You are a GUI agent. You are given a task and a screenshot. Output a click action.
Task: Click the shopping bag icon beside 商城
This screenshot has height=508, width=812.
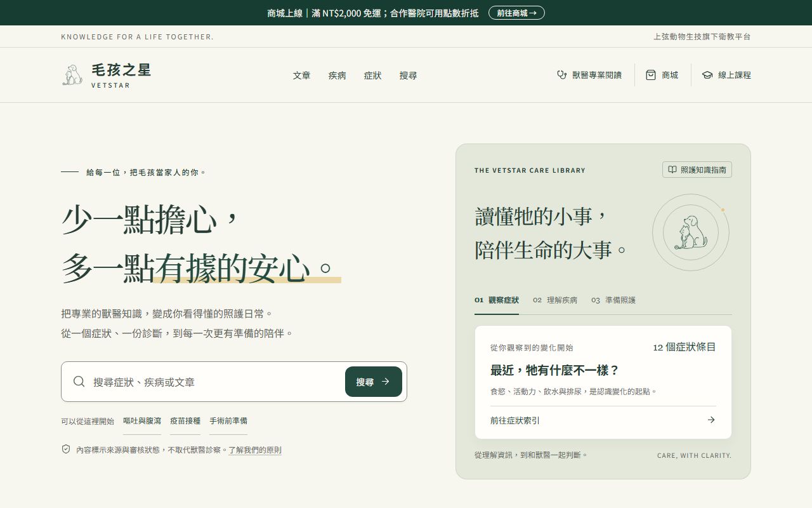pos(651,75)
